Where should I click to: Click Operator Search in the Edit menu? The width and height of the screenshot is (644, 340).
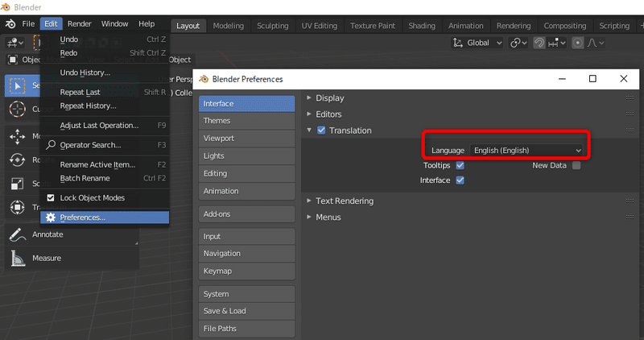pos(90,145)
